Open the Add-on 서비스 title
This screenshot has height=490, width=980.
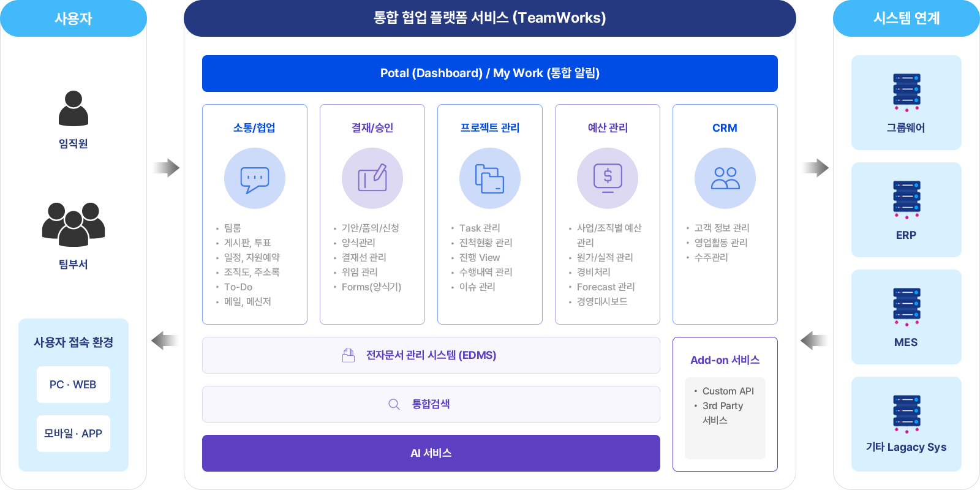pyautogui.click(x=725, y=360)
